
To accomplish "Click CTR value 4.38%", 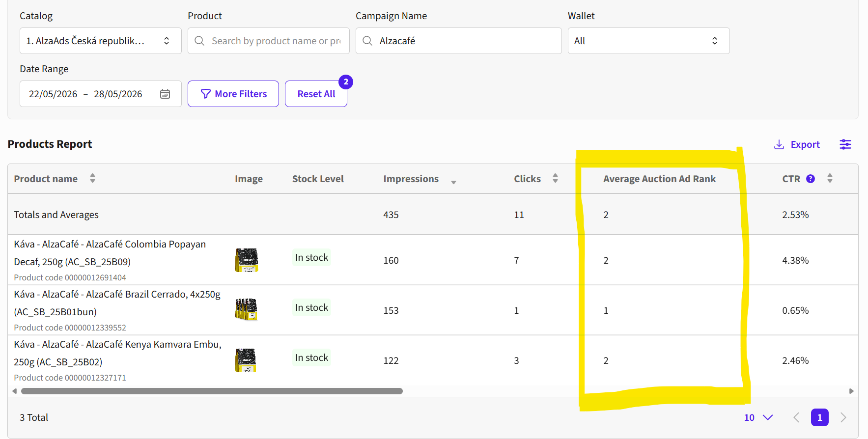I will point(795,260).
